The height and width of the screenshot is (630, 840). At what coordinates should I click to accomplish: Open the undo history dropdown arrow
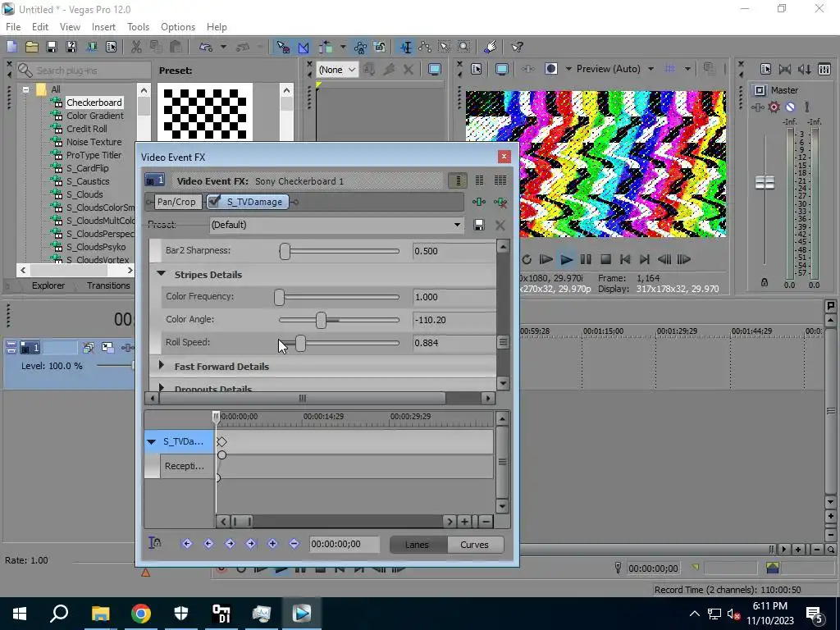click(x=223, y=47)
